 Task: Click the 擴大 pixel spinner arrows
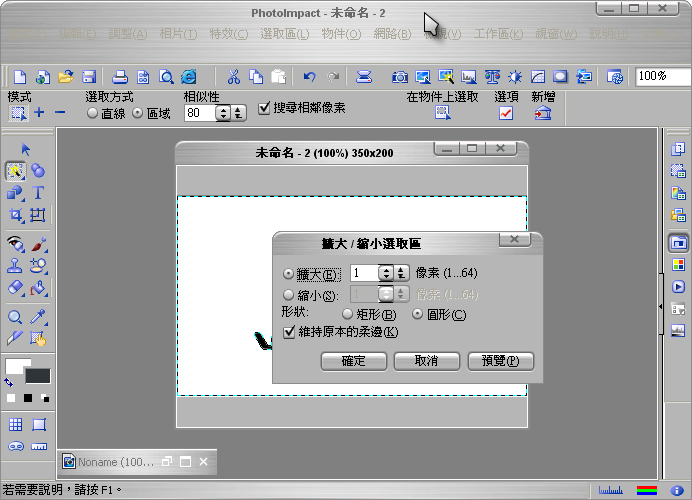pos(386,273)
